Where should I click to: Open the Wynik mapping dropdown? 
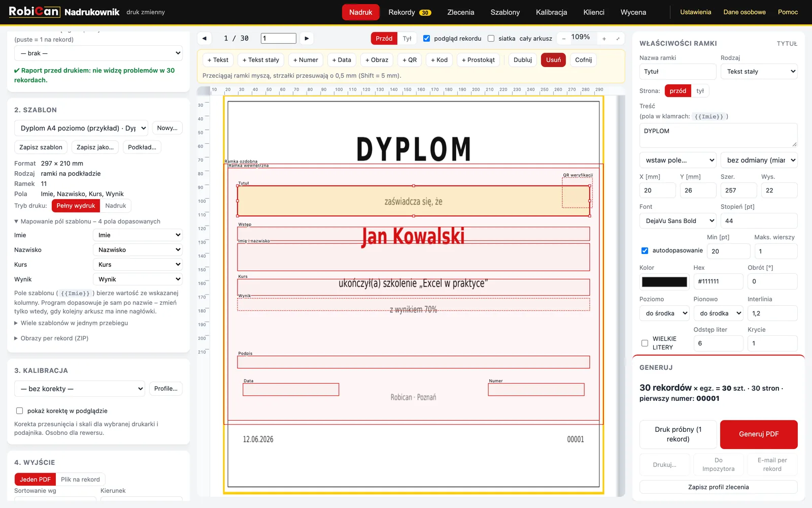pyautogui.click(x=138, y=279)
